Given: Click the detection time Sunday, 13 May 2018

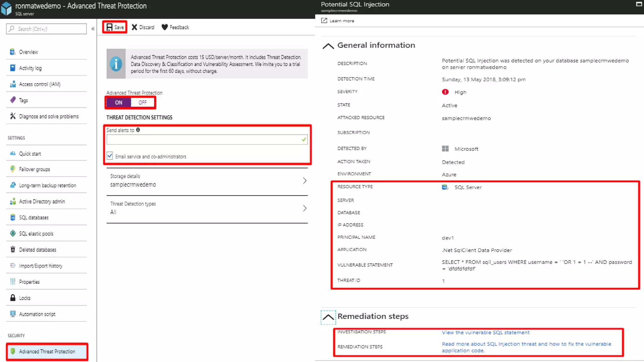Looking at the screenshot, I should pos(484,80).
